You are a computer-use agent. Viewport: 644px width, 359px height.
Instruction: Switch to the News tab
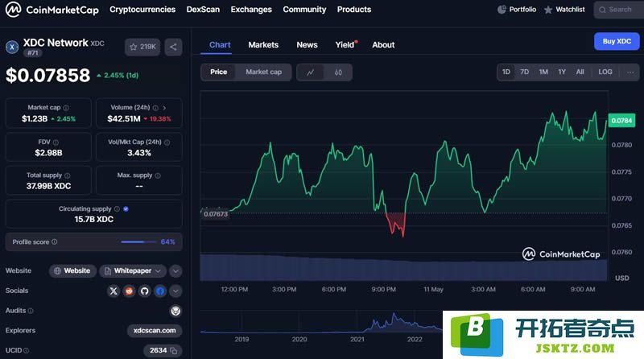coord(308,45)
